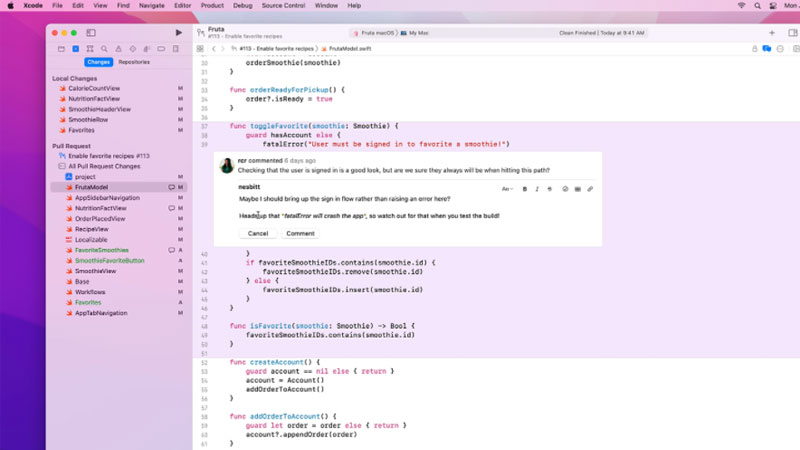Viewport: 800px width, 450px height.
Task: Select the Source Control navigator icon
Action: coord(76,49)
